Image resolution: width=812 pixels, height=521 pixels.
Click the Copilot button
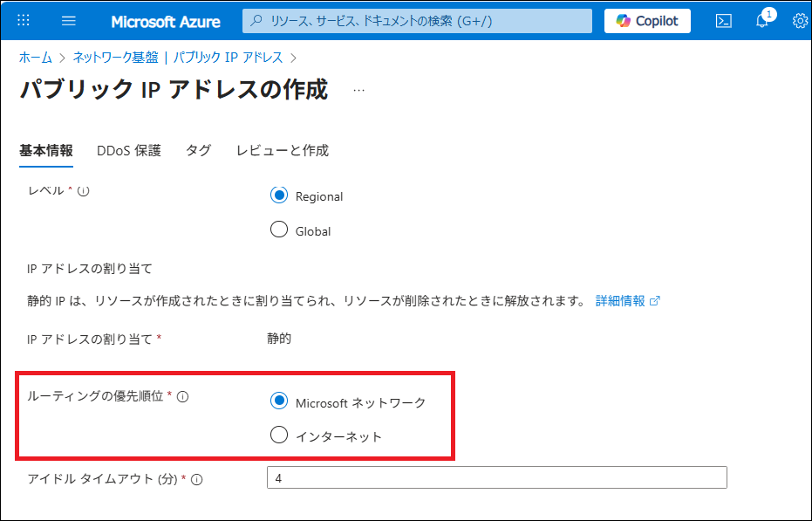[647, 21]
